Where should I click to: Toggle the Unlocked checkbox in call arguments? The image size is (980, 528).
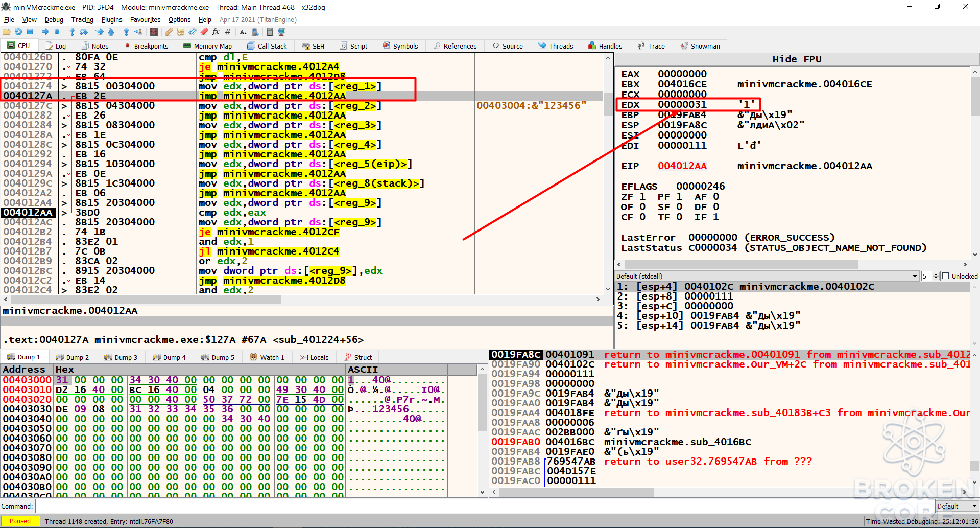pyautogui.click(x=945, y=276)
